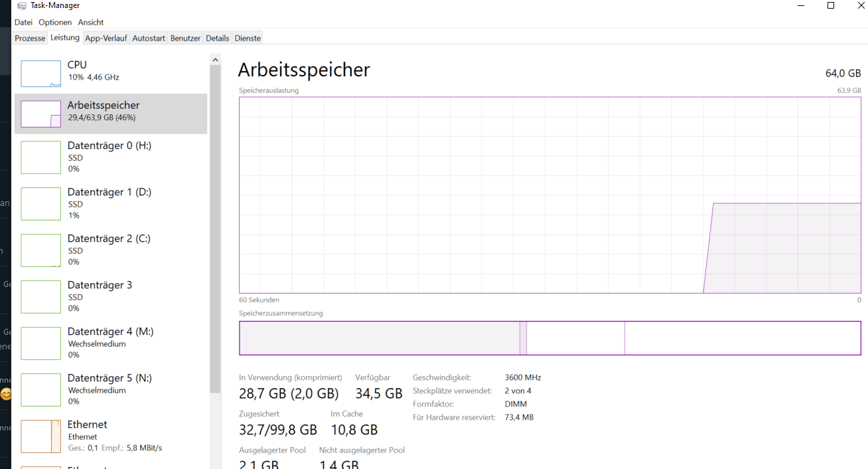Viewport: 868px width, 469px height.
Task: Select Datenträger 0 (H:) thumbnail
Action: 40,157
